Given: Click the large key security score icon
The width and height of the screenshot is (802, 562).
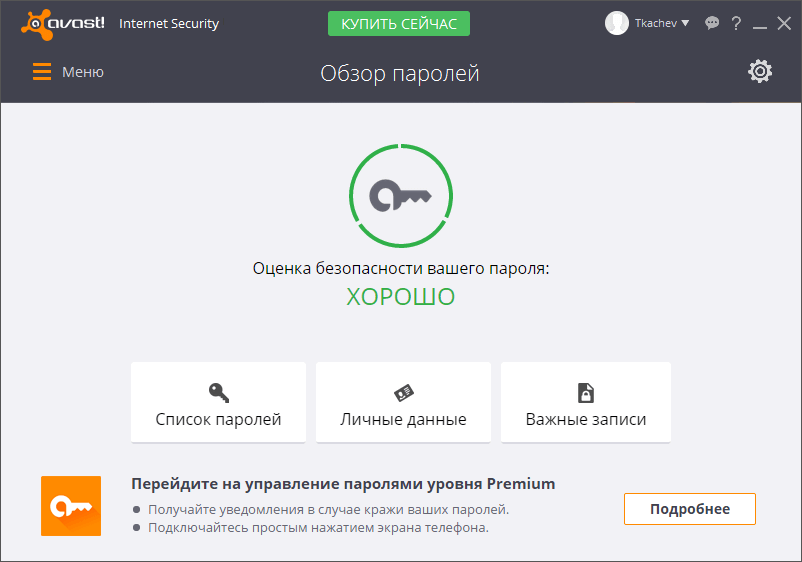Looking at the screenshot, I should (401, 195).
